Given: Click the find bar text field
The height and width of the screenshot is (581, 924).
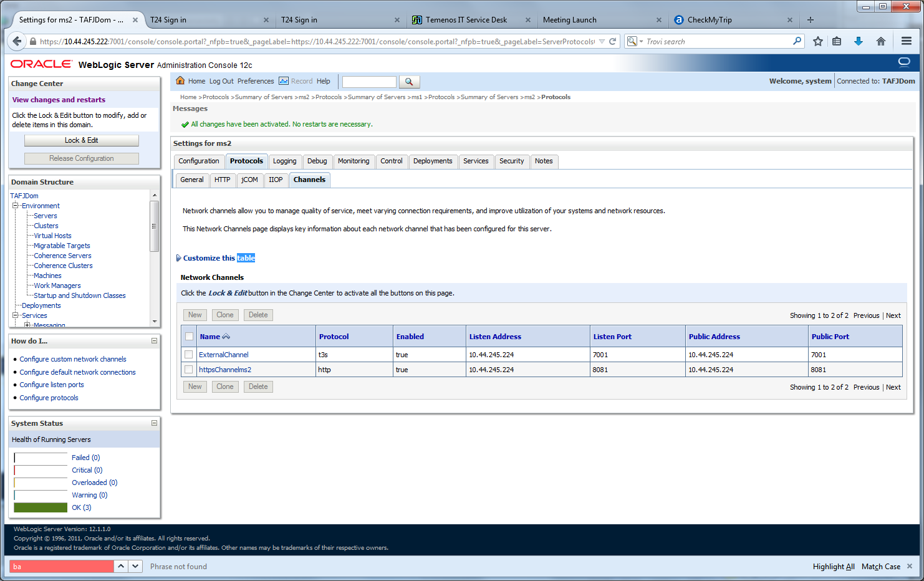Looking at the screenshot, I should click(x=61, y=566).
